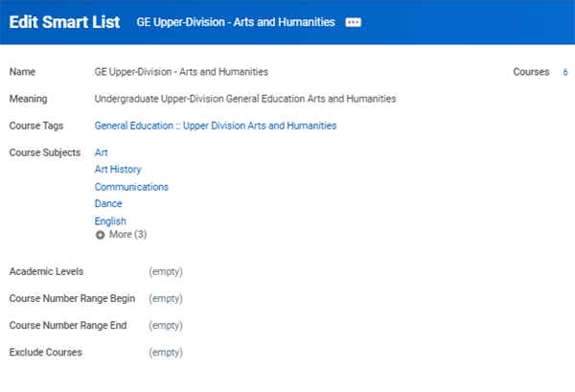Click the Name value text

click(181, 72)
